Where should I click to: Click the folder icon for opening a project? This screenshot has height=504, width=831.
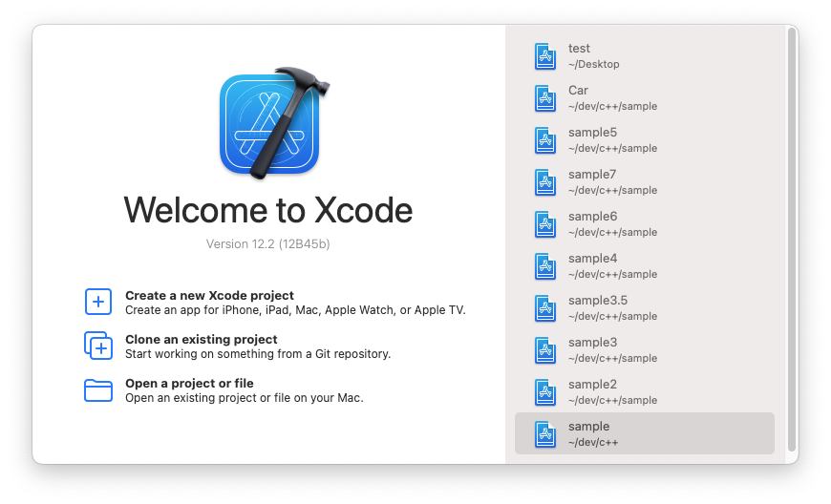pos(98,390)
